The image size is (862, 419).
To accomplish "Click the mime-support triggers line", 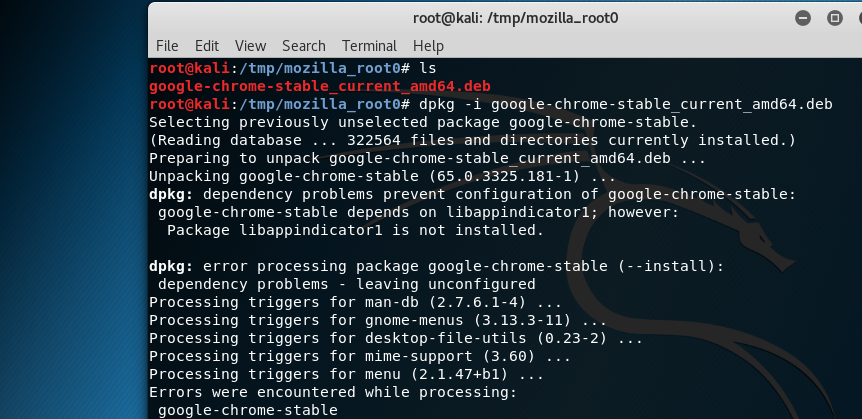I will 360,357.
